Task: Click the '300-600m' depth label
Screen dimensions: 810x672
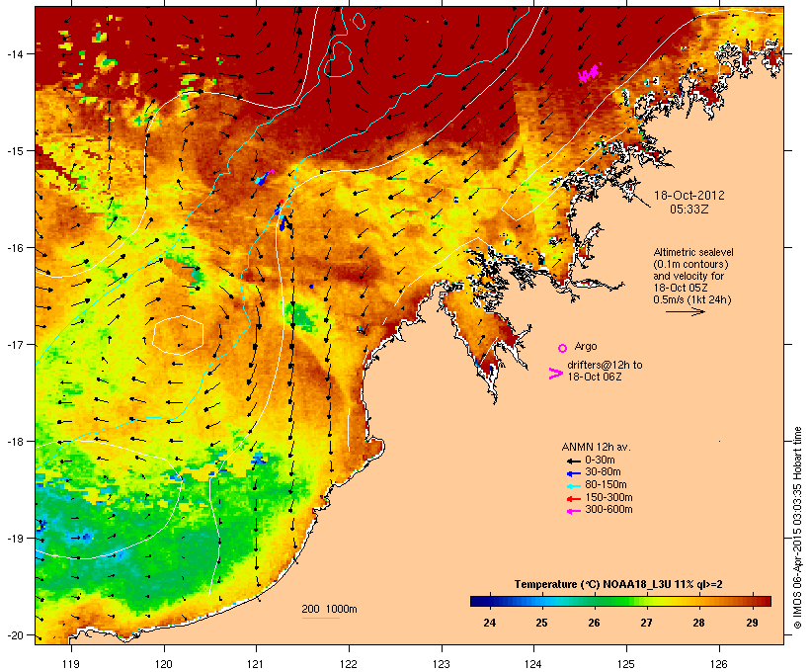Action: pyautogui.click(x=609, y=510)
